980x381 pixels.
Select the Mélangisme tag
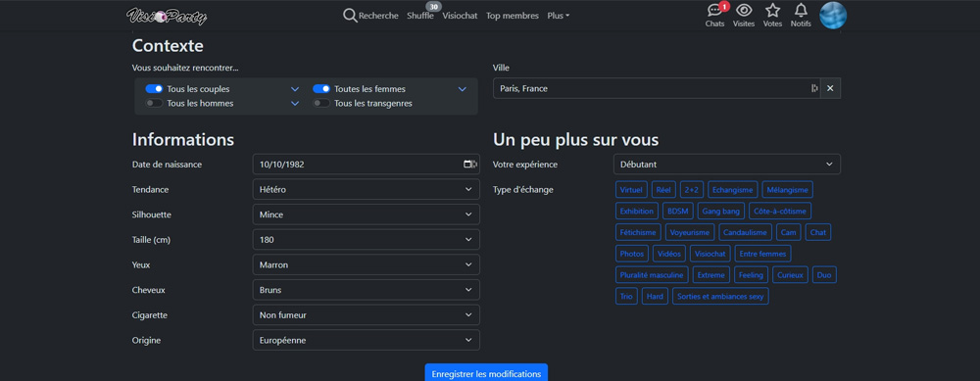pos(788,190)
